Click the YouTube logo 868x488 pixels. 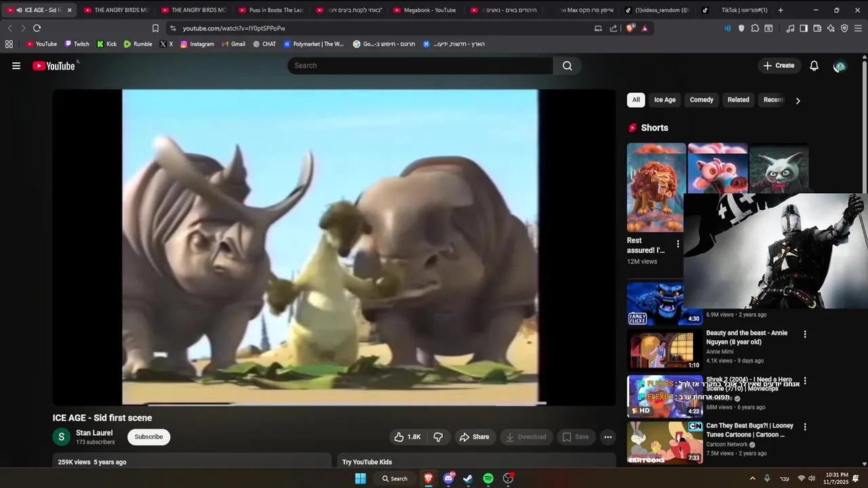coord(54,66)
